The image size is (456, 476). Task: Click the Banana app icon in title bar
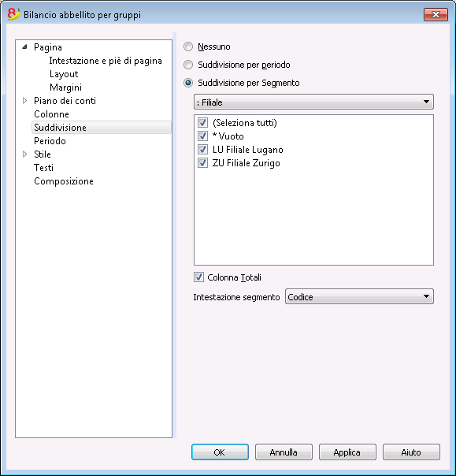click(13, 14)
